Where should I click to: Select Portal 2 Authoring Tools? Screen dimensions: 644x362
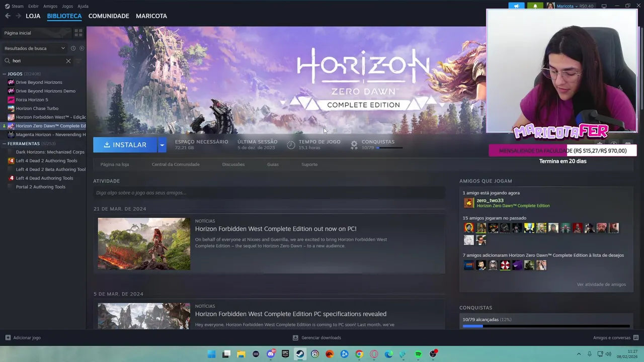click(40, 187)
